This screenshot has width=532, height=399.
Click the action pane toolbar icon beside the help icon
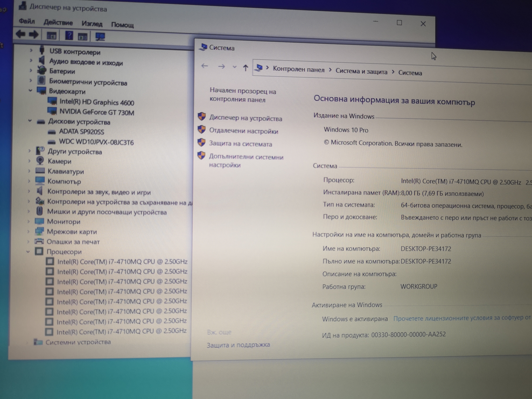point(83,37)
